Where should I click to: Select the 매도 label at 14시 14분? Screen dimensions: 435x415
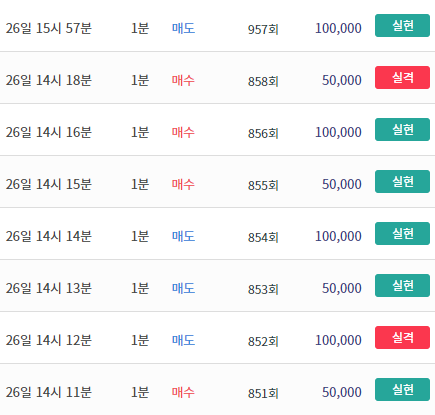(x=183, y=236)
